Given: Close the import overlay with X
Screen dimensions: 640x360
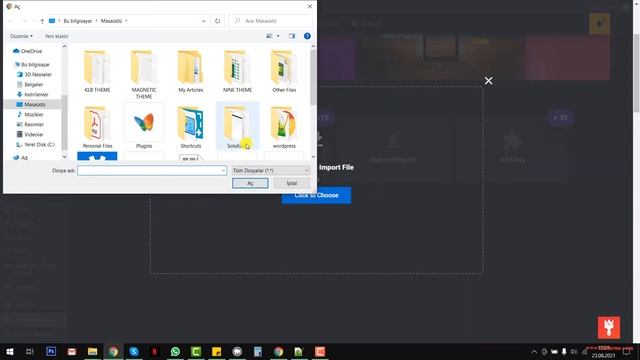Looking at the screenshot, I should point(488,81).
